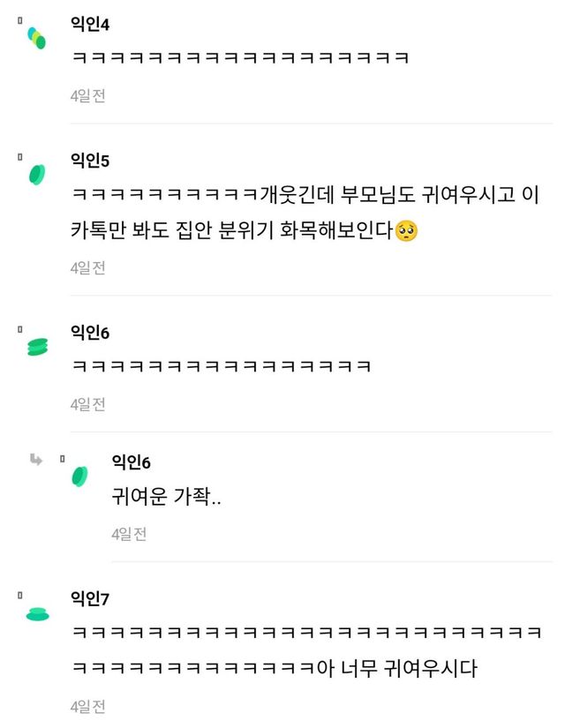Select the 익인5 username
Image resolution: width=565 pixels, height=728 pixels.
(x=90, y=161)
